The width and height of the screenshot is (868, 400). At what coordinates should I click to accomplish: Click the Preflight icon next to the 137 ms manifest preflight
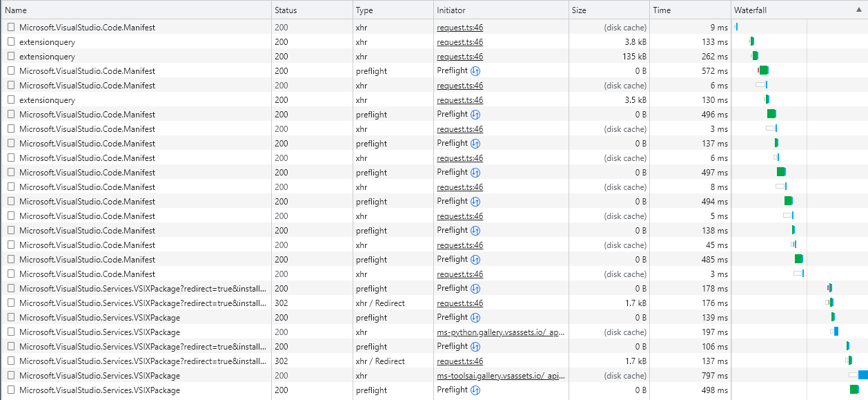pos(475,143)
